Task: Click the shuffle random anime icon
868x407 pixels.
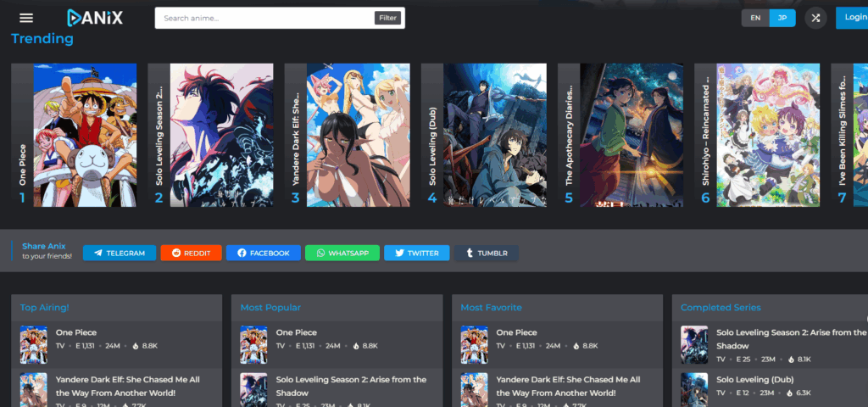Action: tap(815, 18)
